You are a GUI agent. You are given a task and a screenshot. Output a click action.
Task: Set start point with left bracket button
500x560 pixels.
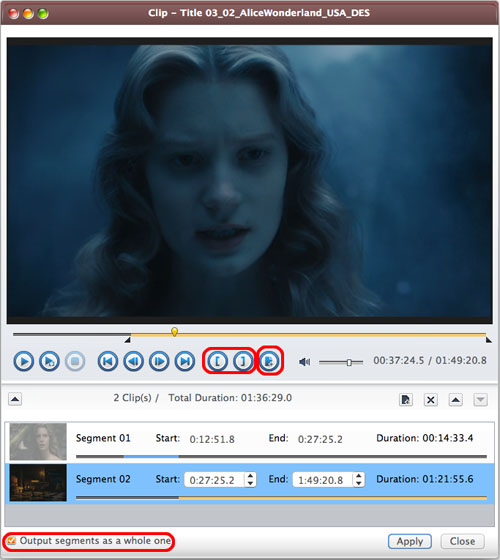217,361
